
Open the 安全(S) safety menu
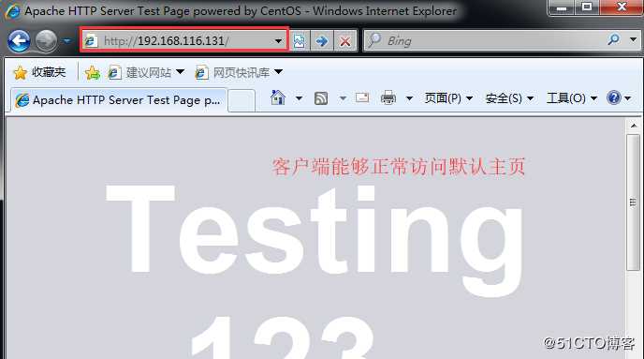tap(509, 98)
